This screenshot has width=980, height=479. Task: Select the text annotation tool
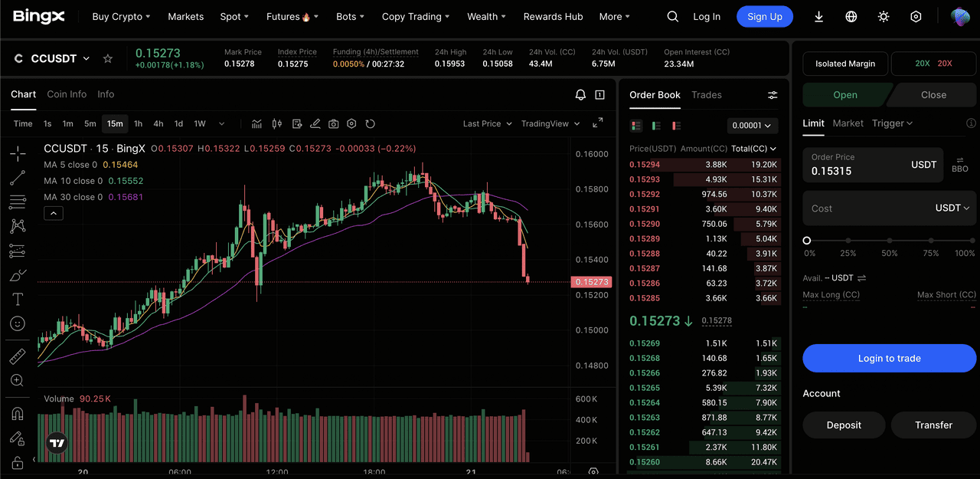click(18, 299)
